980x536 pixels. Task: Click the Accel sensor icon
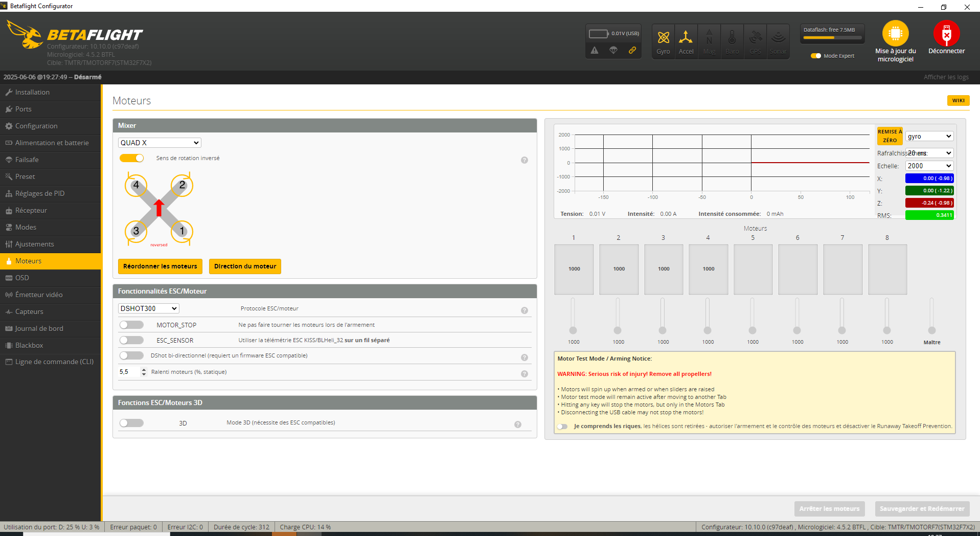tap(686, 38)
